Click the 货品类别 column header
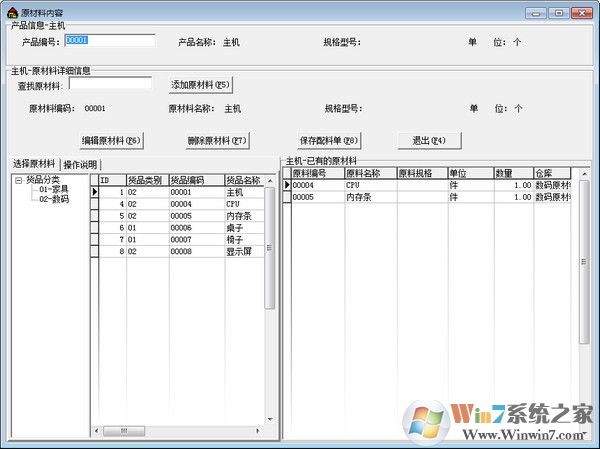 pos(148,180)
